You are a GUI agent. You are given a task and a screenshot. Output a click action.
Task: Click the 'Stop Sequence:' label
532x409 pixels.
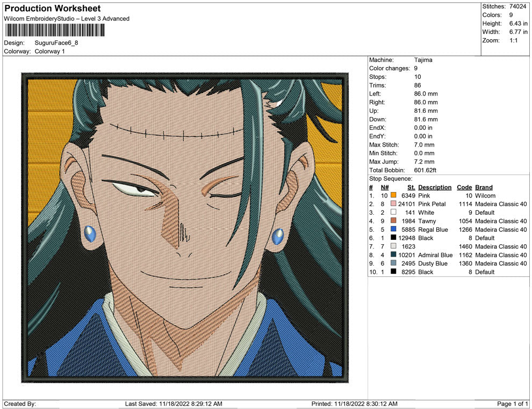click(x=391, y=179)
